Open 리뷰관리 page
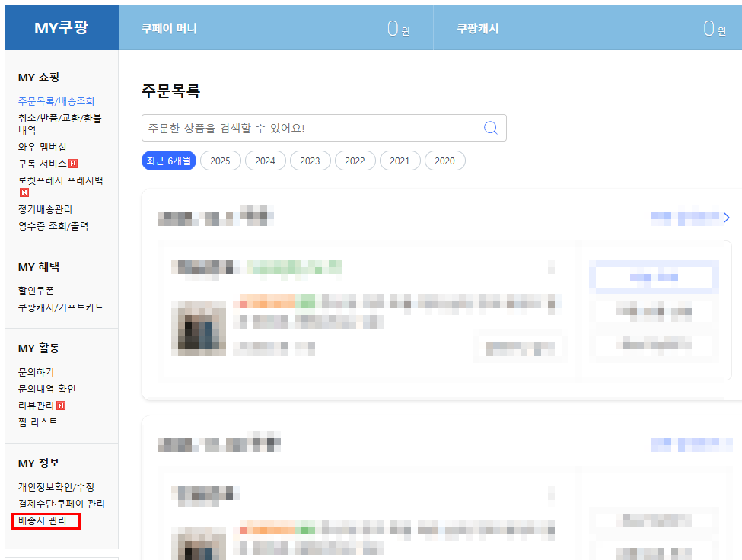The image size is (742, 560). click(36, 406)
